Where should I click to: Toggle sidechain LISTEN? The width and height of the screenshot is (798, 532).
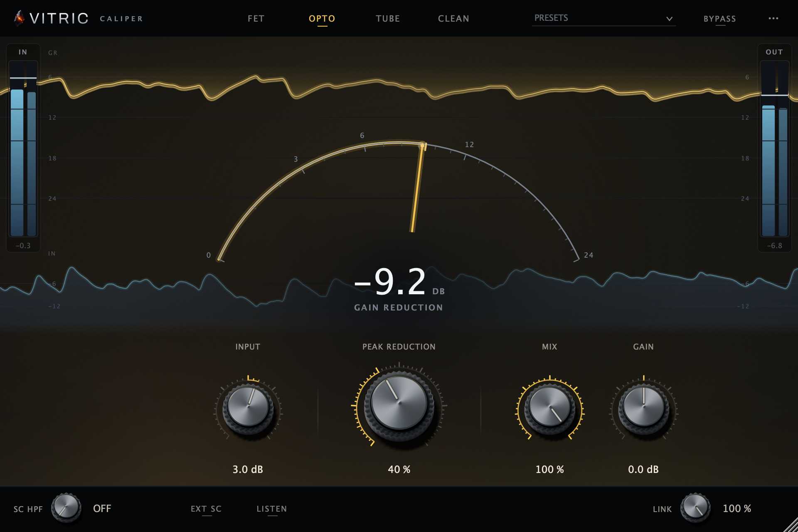[x=272, y=509]
